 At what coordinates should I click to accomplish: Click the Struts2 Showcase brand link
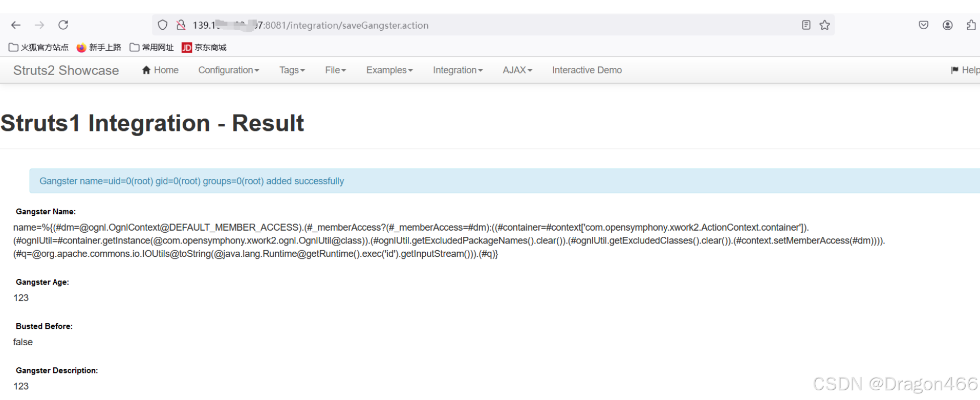[x=66, y=71]
